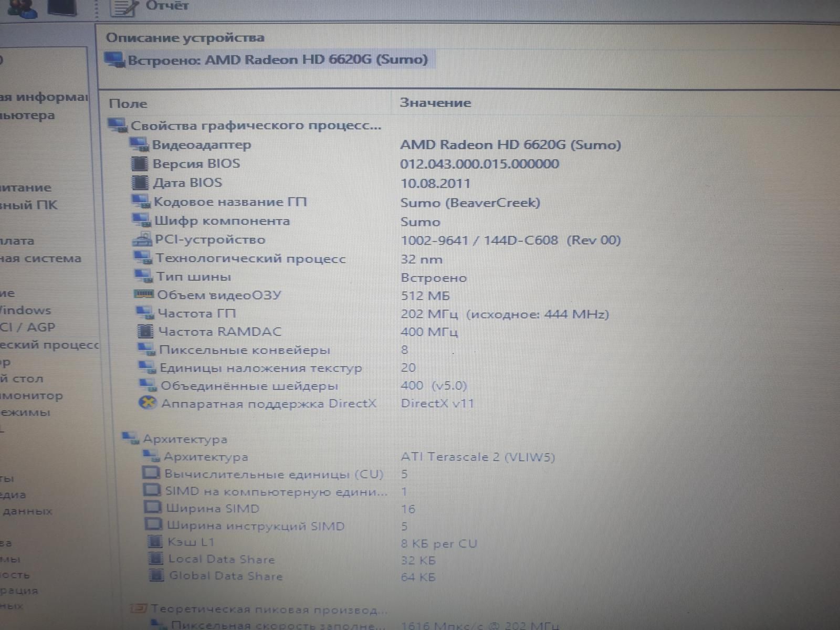The width and height of the screenshot is (840, 630).
Task: Select the Архитектура group header row
Action: [x=175, y=439]
